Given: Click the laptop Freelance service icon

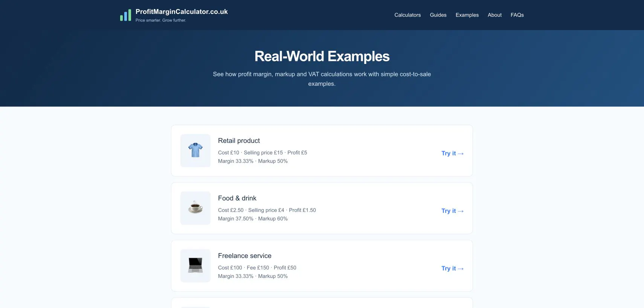Looking at the screenshot, I should click(195, 266).
